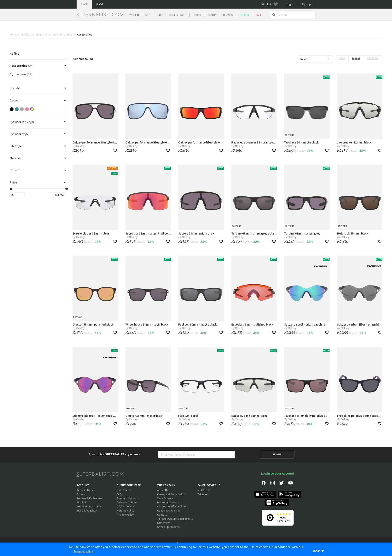Add Wheel house 54mm to wishlist
Screen dimensions: 392x556
click(x=168, y=332)
